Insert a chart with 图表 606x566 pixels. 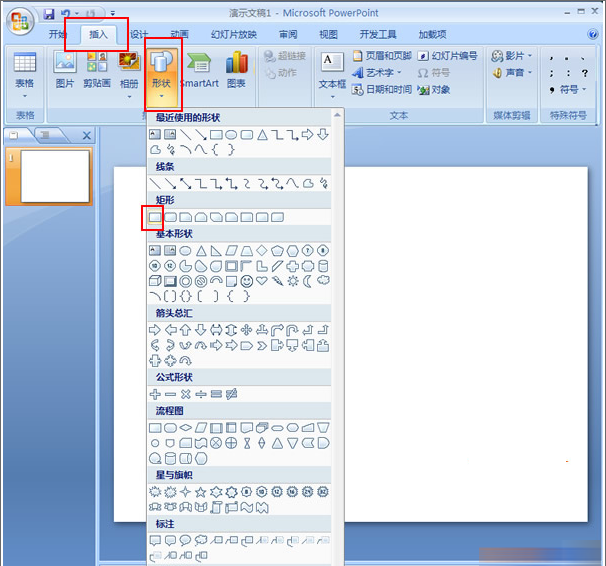click(x=236, y=70)
